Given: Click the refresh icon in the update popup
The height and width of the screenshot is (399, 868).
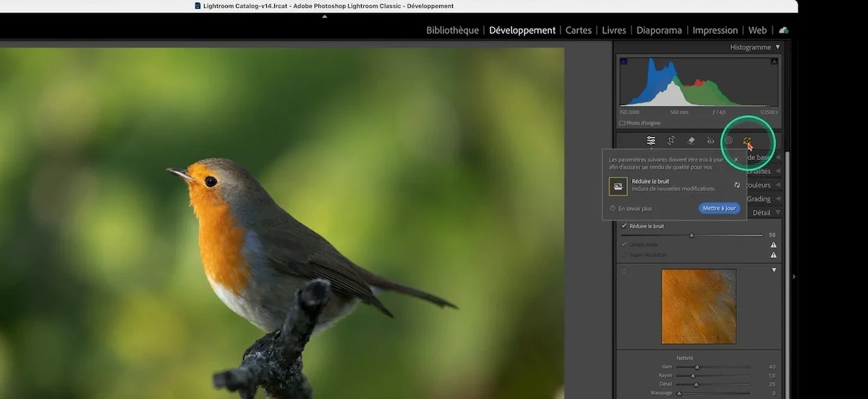Looking at the screenshot, I should [737, 185].
